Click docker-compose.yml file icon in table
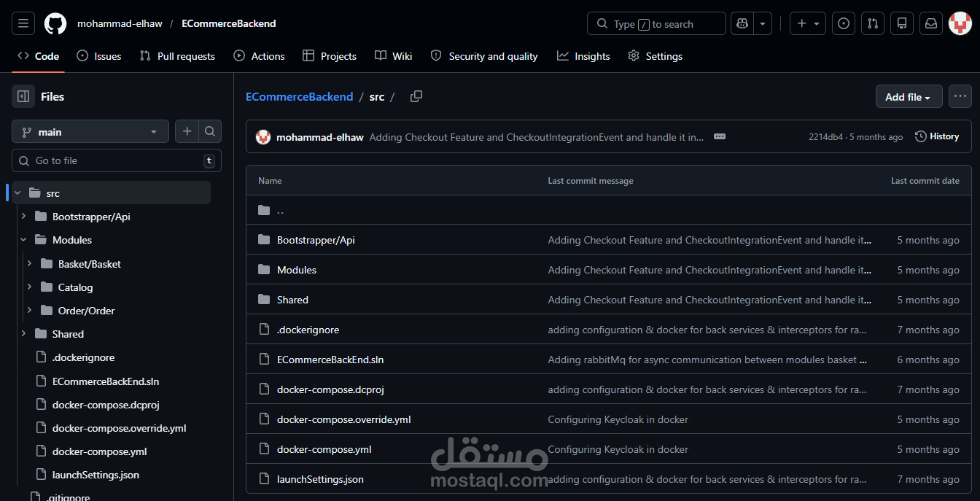 coord(264,449)
